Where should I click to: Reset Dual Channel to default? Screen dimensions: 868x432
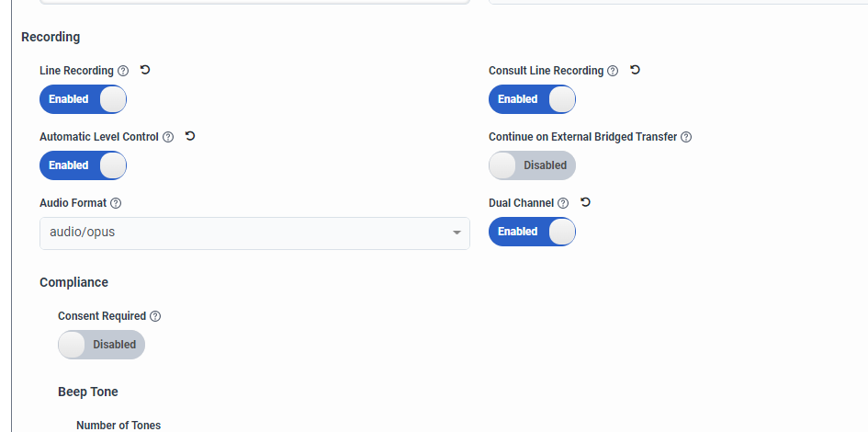(585, 202)
